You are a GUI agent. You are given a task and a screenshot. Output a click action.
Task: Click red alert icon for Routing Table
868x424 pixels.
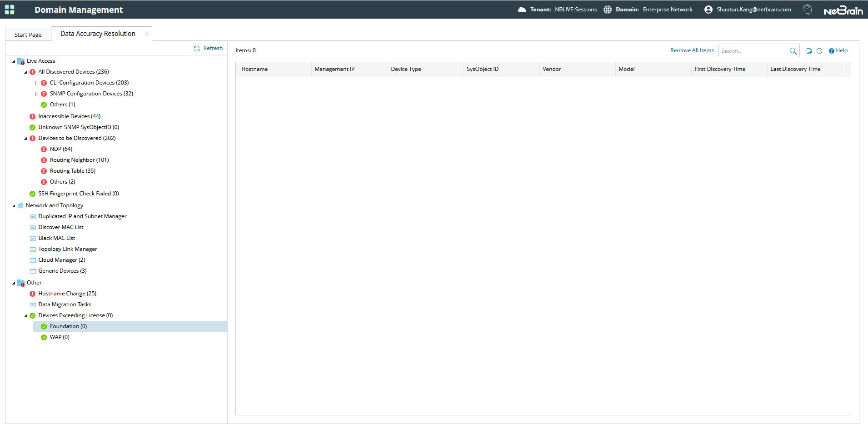point(44,171)
